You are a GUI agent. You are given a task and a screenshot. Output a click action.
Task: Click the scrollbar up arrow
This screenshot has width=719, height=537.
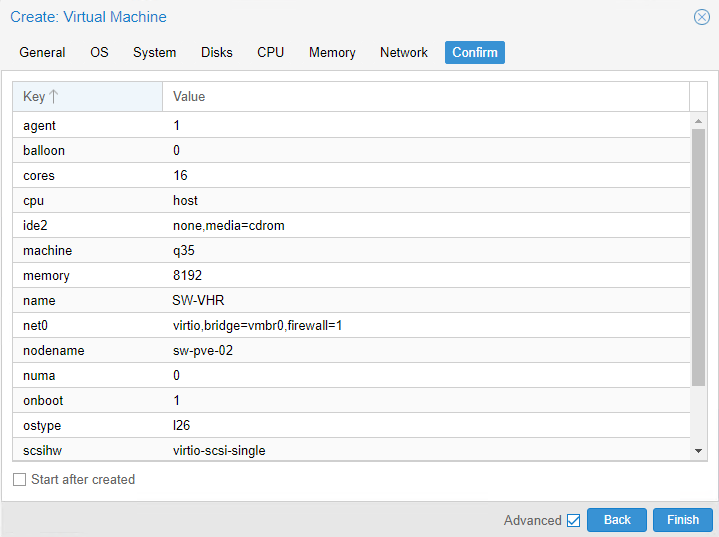coord(698,121)
